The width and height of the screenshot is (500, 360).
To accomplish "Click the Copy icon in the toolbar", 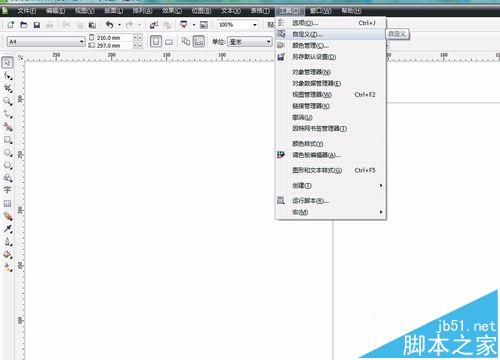I will [80, 25].
